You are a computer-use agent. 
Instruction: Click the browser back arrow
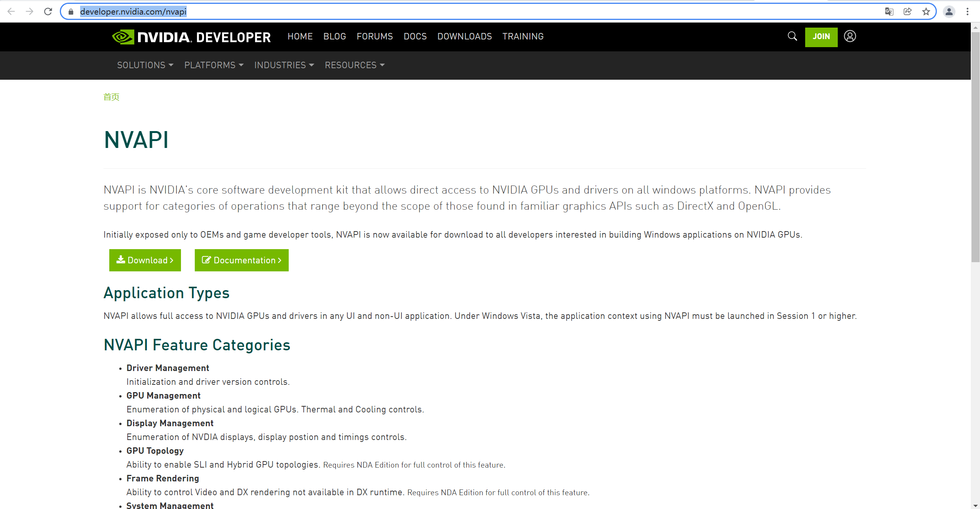(11, 11)
